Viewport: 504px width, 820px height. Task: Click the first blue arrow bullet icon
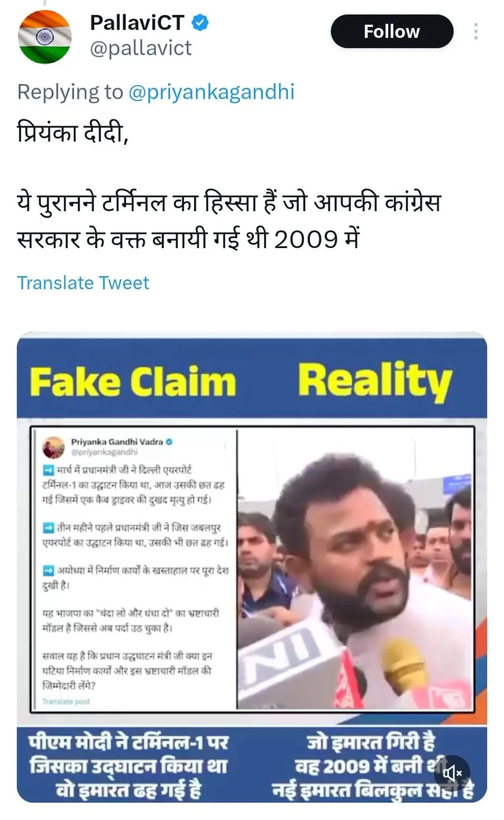coord(48,469)
